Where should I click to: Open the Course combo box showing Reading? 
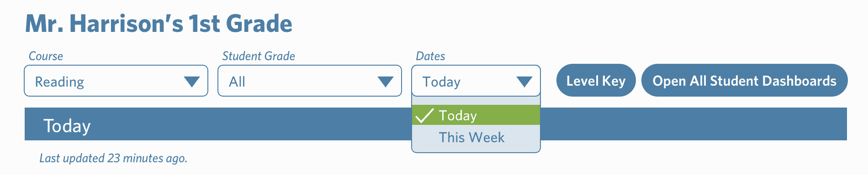pos(116,81)
